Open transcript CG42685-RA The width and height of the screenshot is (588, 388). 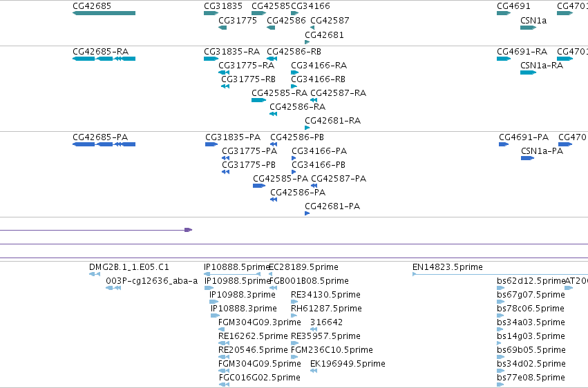pyautogui.click(x=104, y=59)
